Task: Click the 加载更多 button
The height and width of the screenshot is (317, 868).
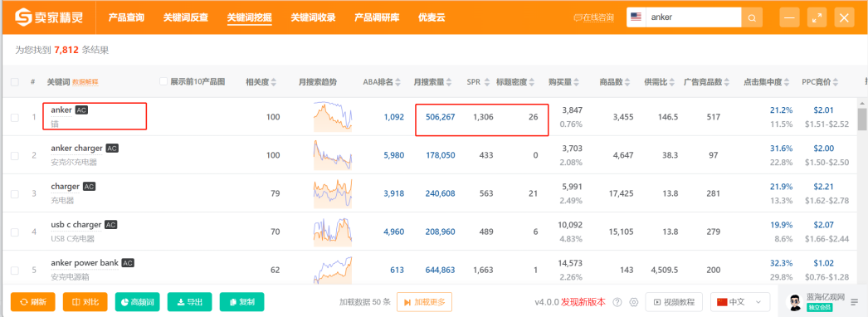Action: coord(425,302)
